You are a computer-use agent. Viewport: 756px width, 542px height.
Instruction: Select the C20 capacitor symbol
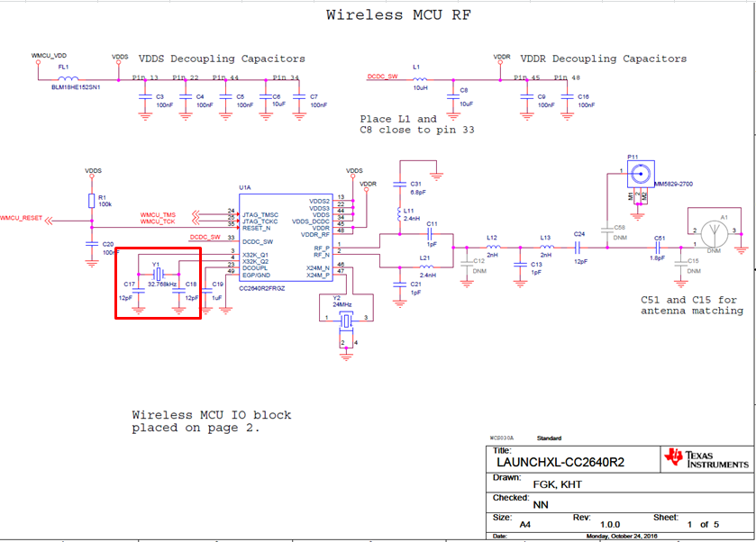coord(92,244)
